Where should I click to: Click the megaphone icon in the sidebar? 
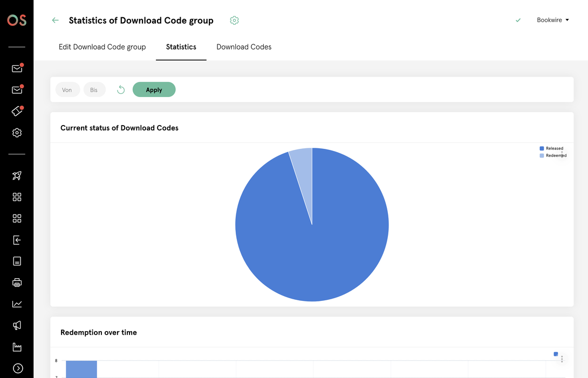click(x=17, y=325)
